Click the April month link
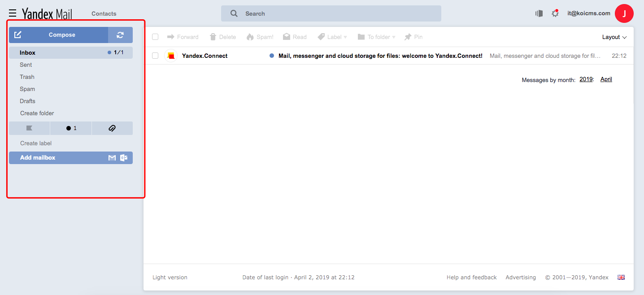This screenshot has width=644, height=295. click(x=606, y=79)
